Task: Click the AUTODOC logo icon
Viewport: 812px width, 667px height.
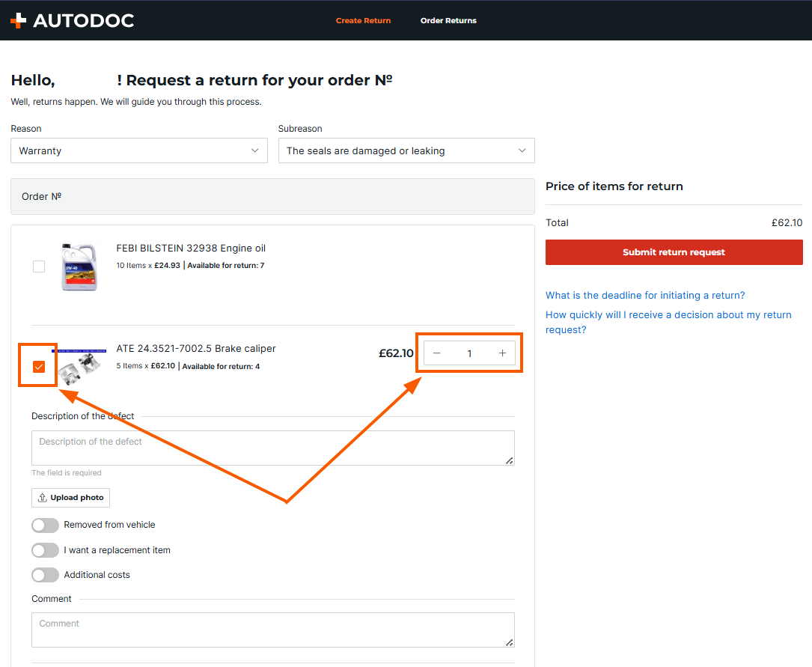Action: coord(18,21)
